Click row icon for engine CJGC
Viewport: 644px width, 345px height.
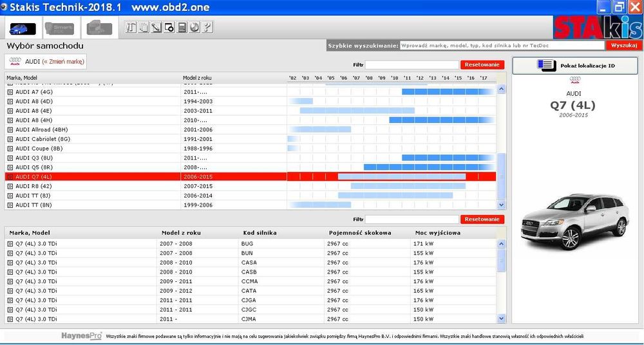(10, 310)
